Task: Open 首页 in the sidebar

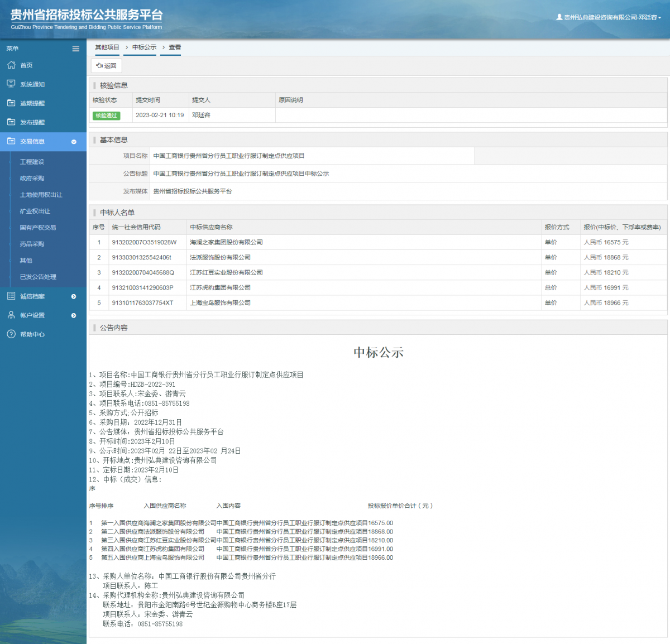Action: (x=26, y=65)
